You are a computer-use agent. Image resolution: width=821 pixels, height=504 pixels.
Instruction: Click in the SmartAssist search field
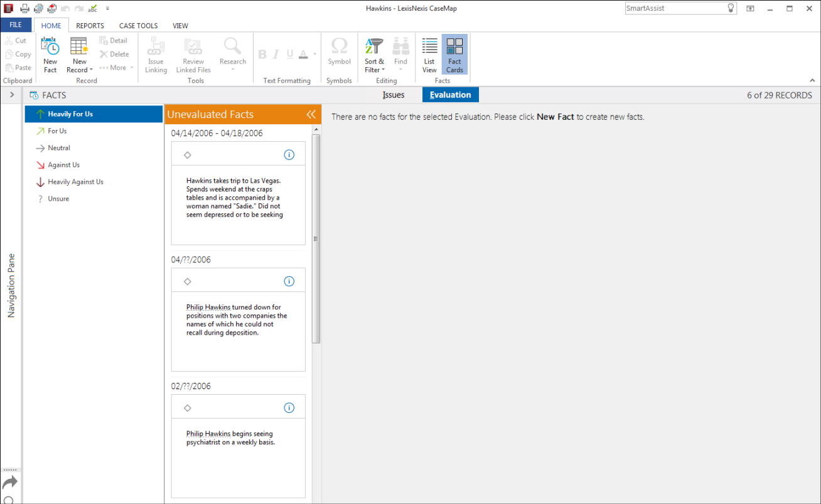[x=675, y=8]
